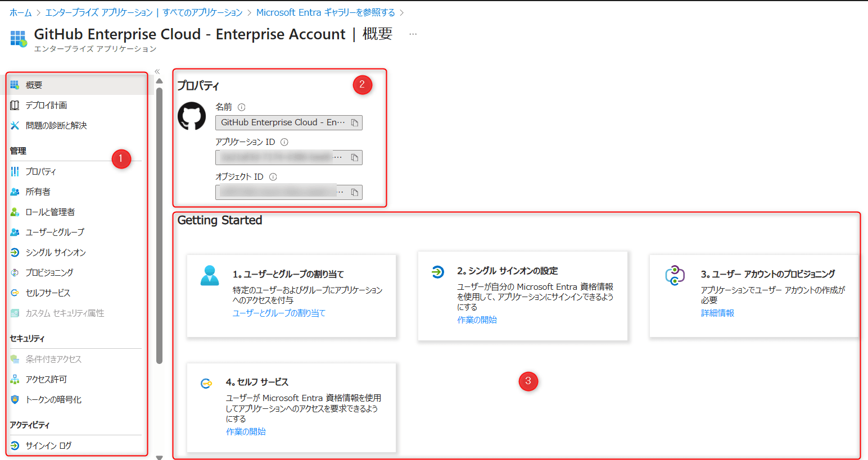Open the 2. シングル サインオンの設定 card
The width and height of the screenshot is (868, 460).
click(x=522, y=296)
